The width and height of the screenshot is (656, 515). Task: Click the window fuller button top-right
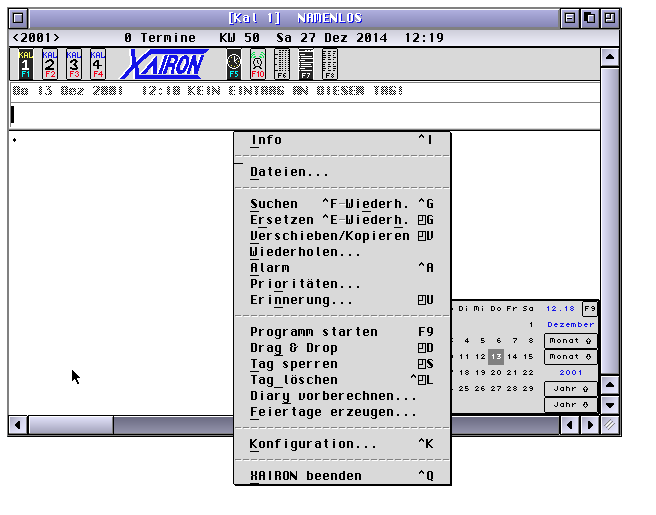[x=610, y=18]
